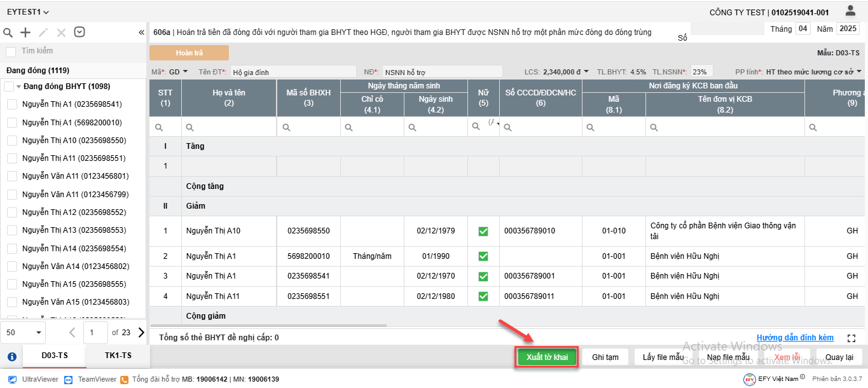
Task: Click the Xuất tờ khai button
Action: pyautogui.click(x=547, y=357)
